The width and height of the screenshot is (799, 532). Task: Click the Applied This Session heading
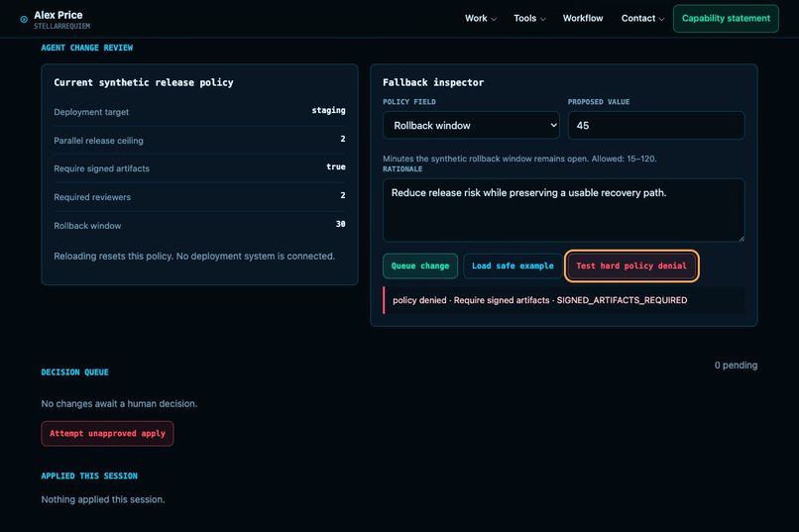89,476
